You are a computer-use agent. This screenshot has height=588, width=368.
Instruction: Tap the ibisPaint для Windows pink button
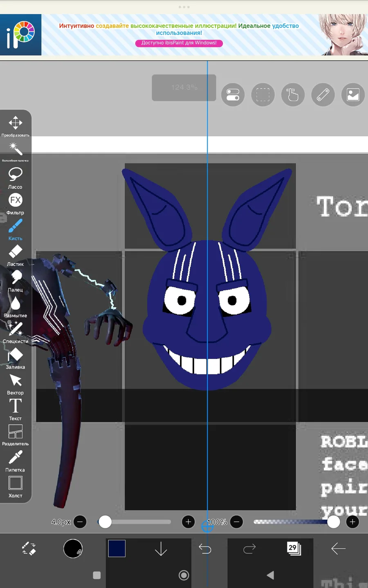(x=179, y=43)
